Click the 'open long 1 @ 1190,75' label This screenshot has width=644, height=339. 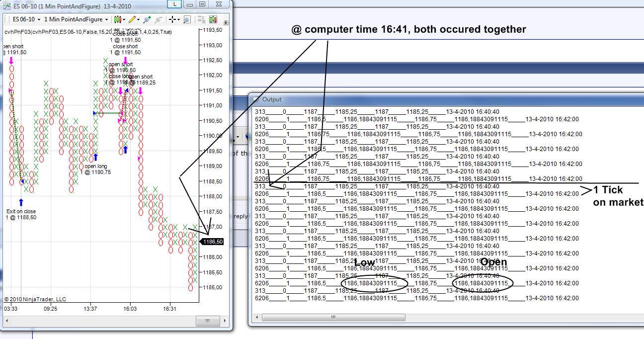click(x=96, y=169)
